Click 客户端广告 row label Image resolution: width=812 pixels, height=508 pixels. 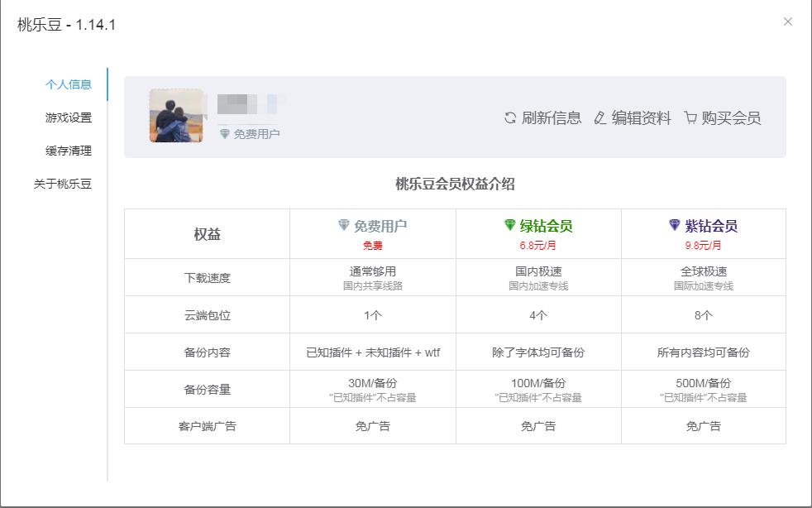208,426
